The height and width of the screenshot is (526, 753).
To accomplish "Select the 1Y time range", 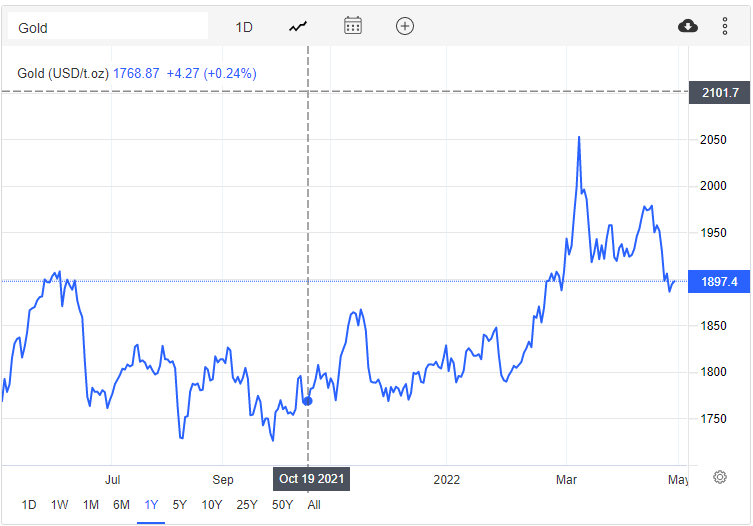I will pyautogui.click(x=151, y=505).
